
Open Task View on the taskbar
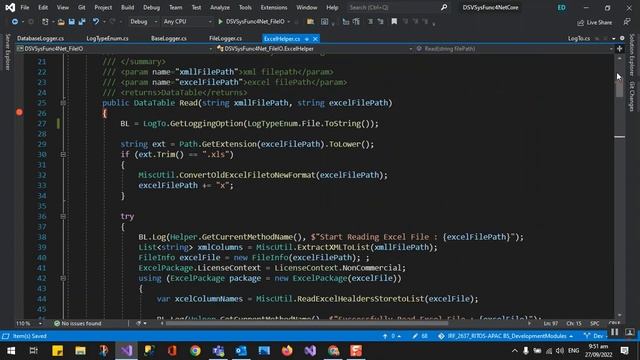[x=34, y=351]
